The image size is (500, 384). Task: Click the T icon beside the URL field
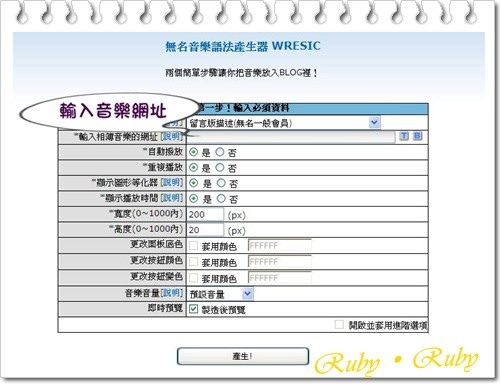click(x=404, y=136)
